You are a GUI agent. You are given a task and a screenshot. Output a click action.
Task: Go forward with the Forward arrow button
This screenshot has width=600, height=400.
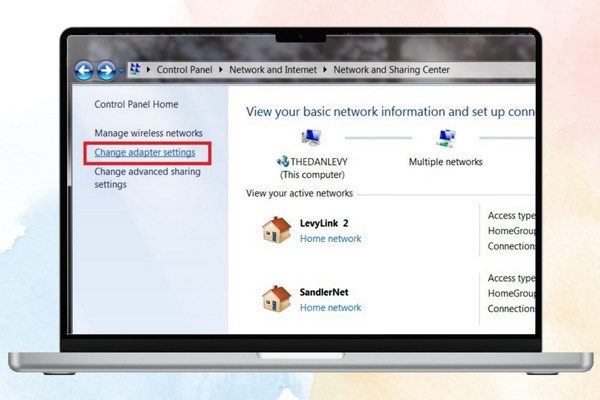[106, 70]
